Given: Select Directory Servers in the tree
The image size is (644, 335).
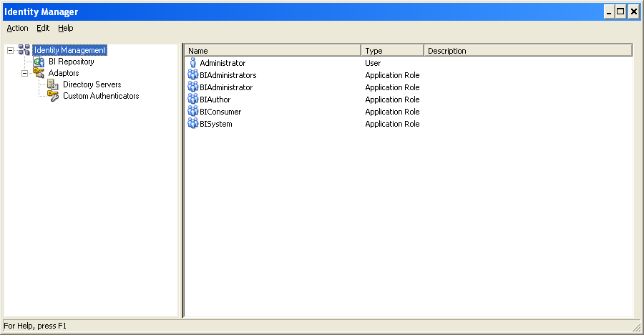Looking at the screenshot, I should click(x=92, y=84).
